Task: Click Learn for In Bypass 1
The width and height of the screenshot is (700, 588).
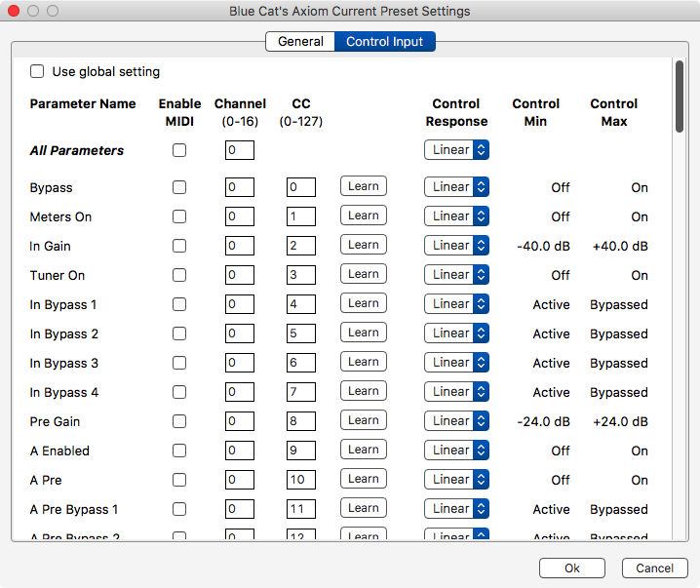Action: tap(364, 303)
